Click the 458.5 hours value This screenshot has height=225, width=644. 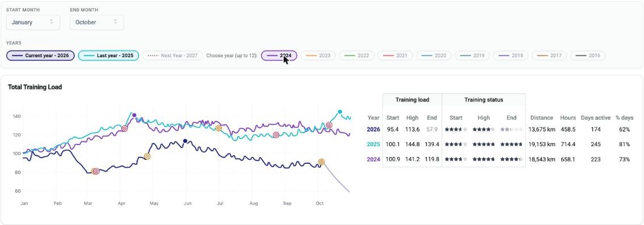point(569,129)
